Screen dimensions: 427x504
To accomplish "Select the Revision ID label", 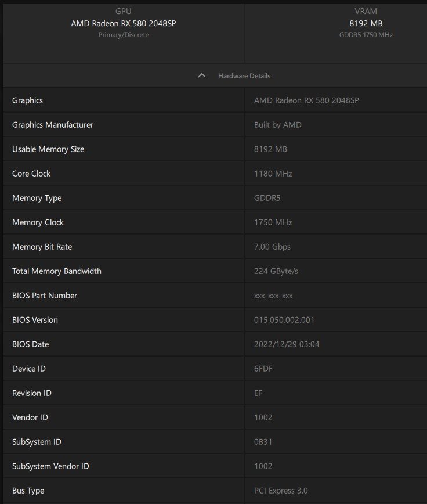I will coord(32,394).
